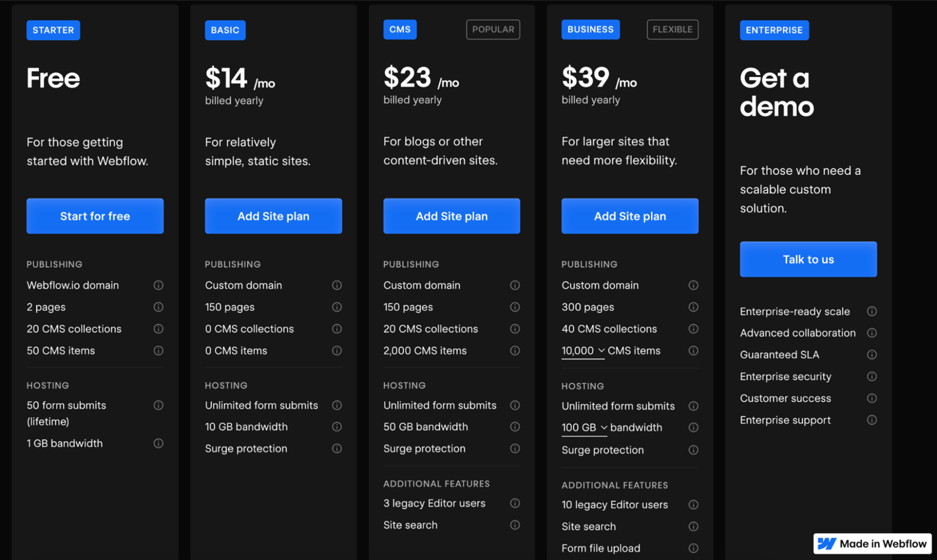This screenshot has width=937, height=560.
Task: View details icon beside 3 legacy Editor users
Action: click(x=515, y=503)
